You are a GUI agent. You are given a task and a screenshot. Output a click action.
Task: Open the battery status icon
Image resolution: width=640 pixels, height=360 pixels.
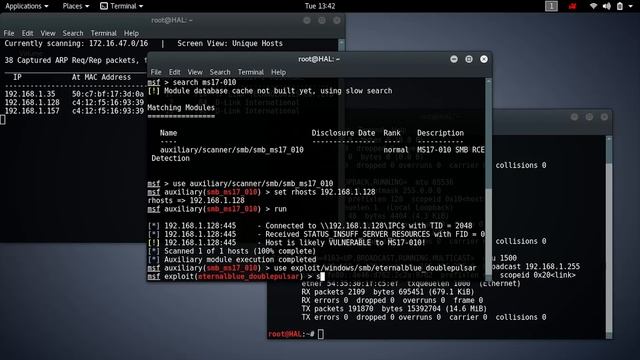tap(620, 6)
